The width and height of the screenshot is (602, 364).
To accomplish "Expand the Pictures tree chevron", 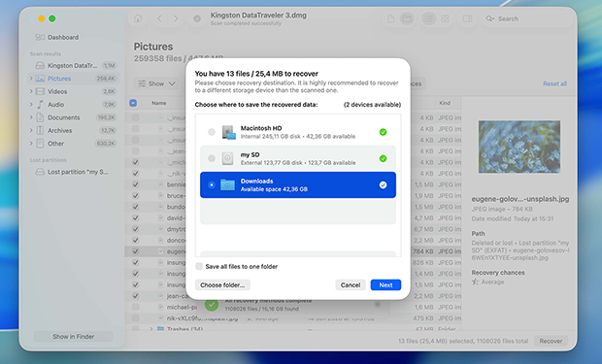I will click(31, 79).
